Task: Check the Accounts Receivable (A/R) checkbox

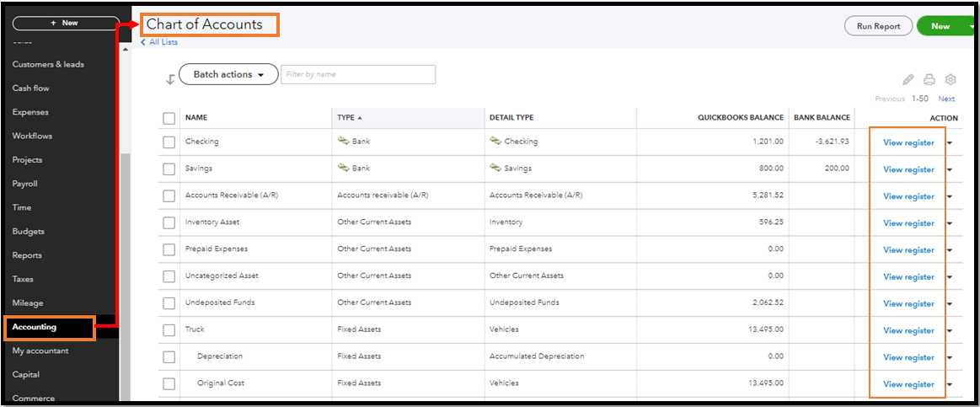Action: [169, 196]
